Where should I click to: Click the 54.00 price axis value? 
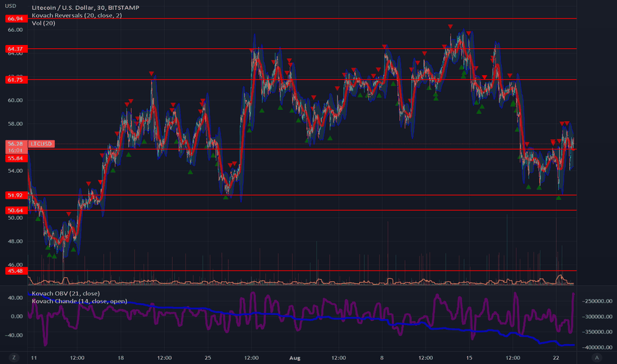point(15,171)
